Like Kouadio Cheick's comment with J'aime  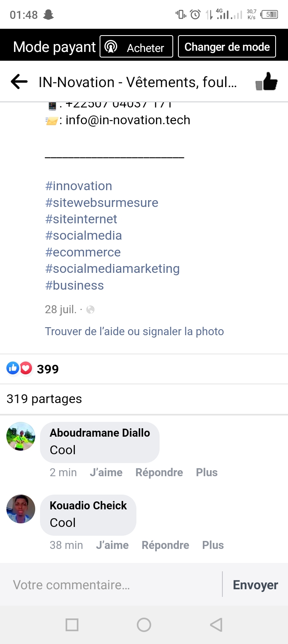click(x=112, y=545)
